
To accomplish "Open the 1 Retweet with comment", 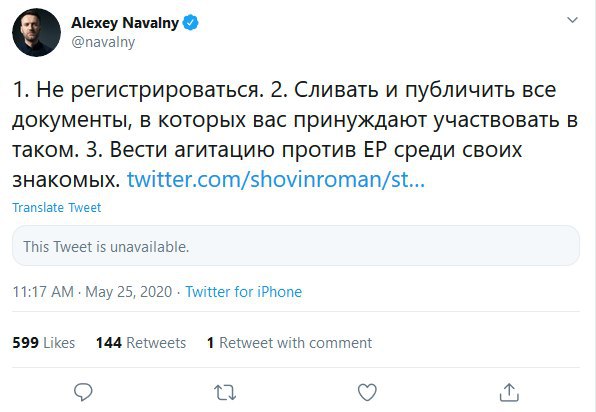I will coord(290,343).
